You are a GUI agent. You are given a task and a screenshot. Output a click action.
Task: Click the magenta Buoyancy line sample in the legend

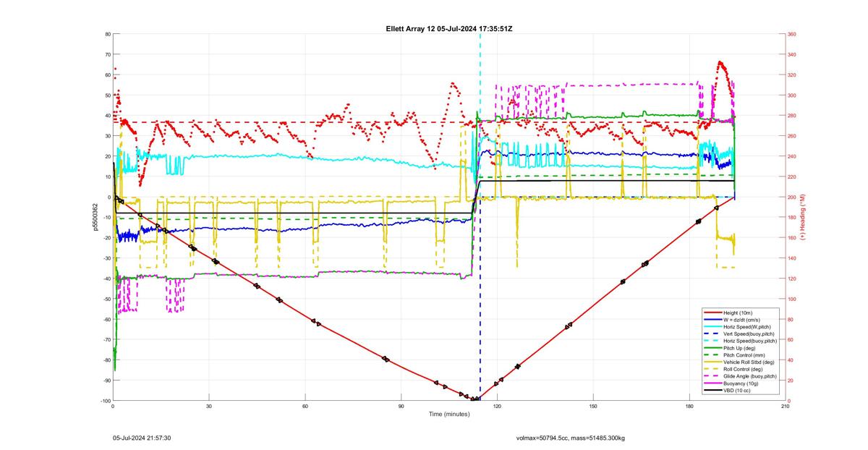712,383
